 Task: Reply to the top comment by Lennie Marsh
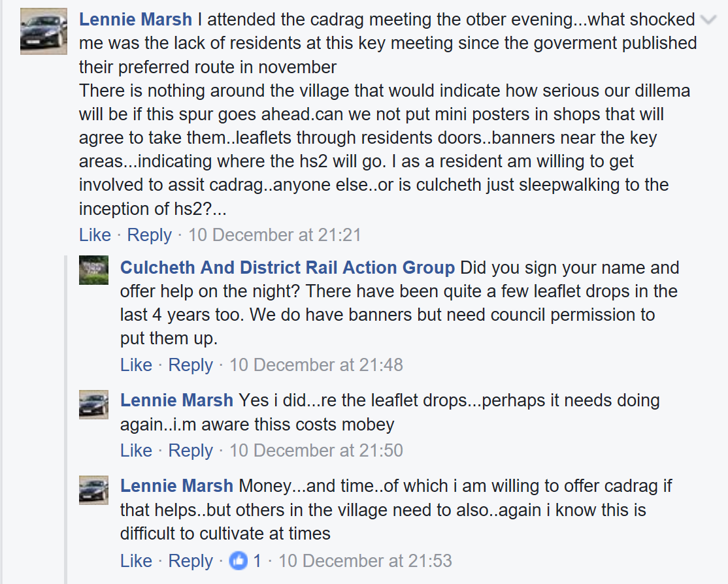click(149, 235)
